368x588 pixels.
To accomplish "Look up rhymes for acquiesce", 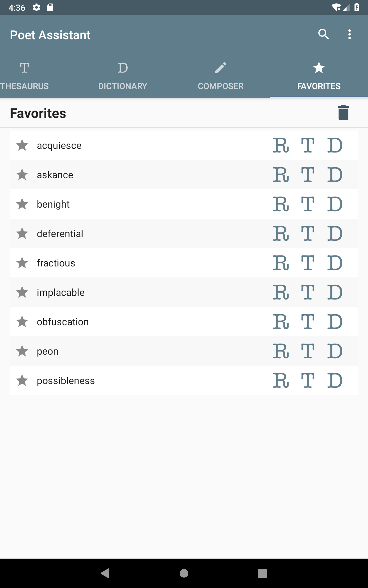I will (281, 145).
